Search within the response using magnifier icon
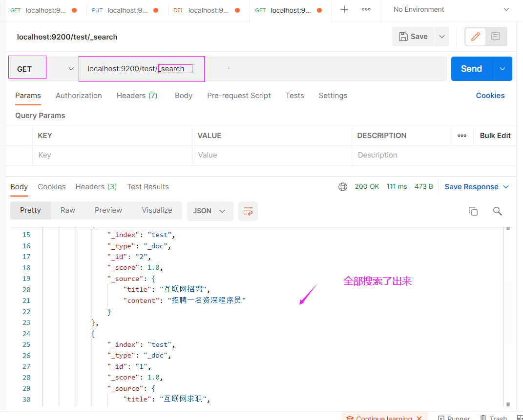This screenshot has height=420, width=523. 497,211
